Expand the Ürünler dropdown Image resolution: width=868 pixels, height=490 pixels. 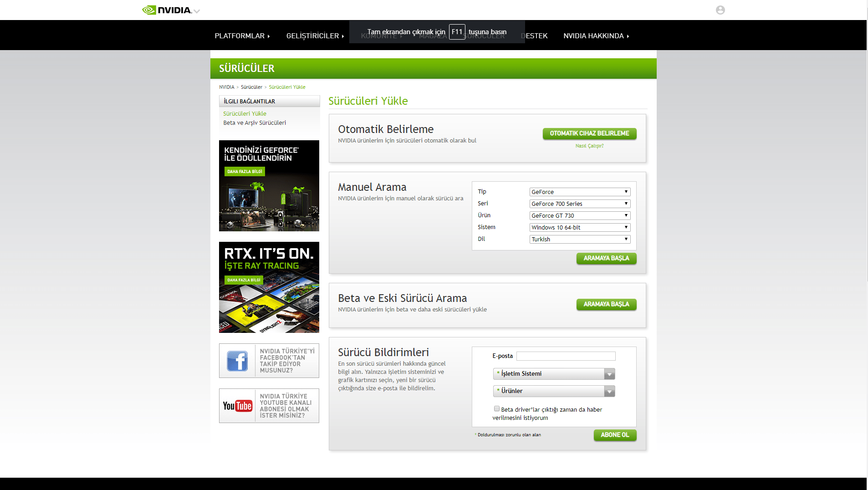coord(554,391)
